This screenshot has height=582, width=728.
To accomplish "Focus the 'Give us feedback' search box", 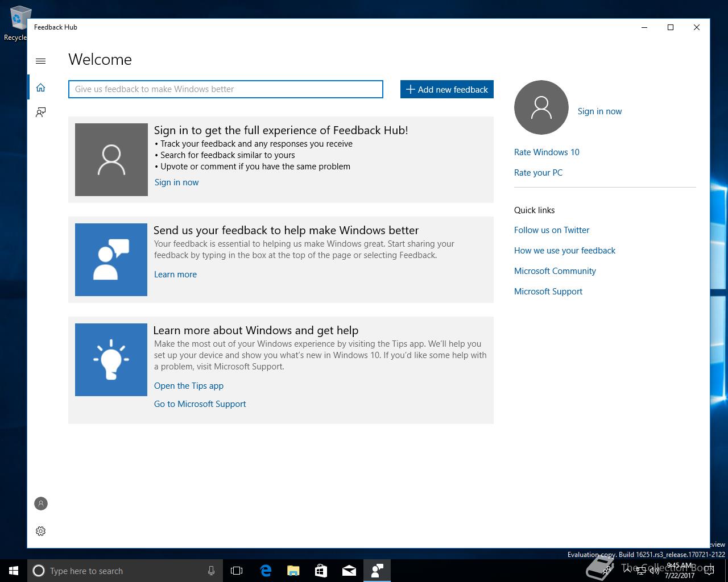I will (226, 89).
